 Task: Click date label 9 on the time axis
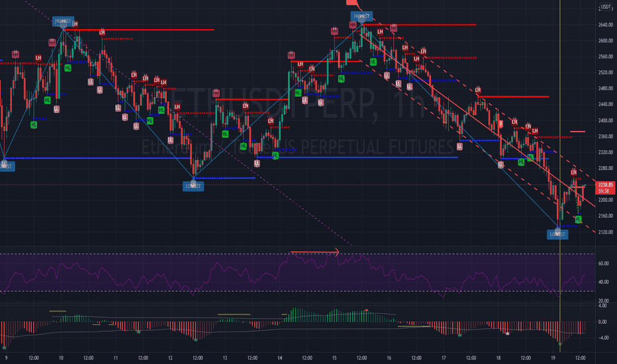[6, 358]
